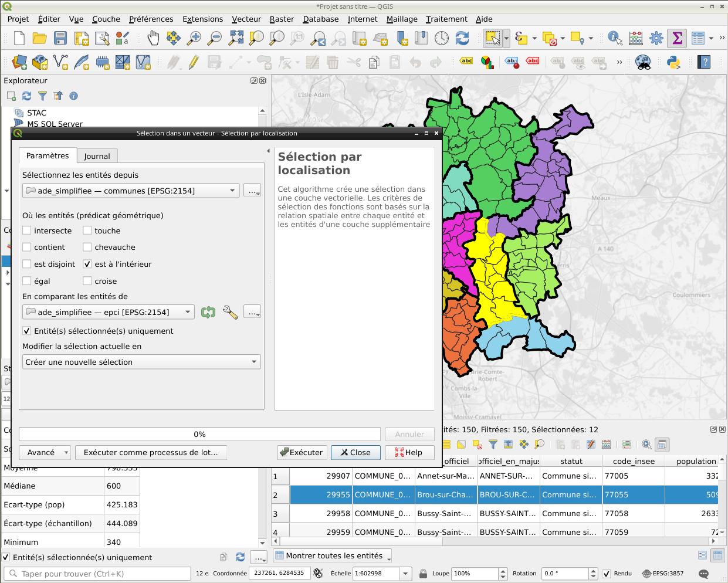Open the 'Créer une nouvelle sélection' dropdown

(x=141, y=362)
